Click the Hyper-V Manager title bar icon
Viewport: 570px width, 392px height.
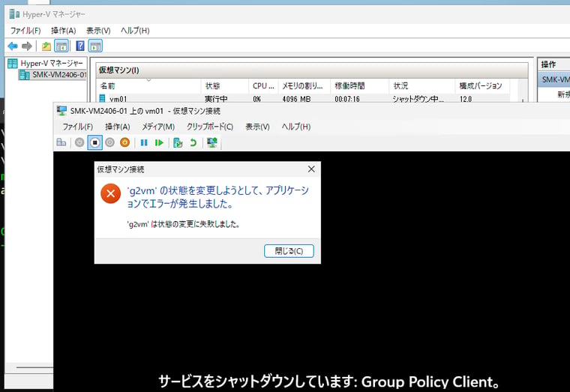click(x=14, y=14)
